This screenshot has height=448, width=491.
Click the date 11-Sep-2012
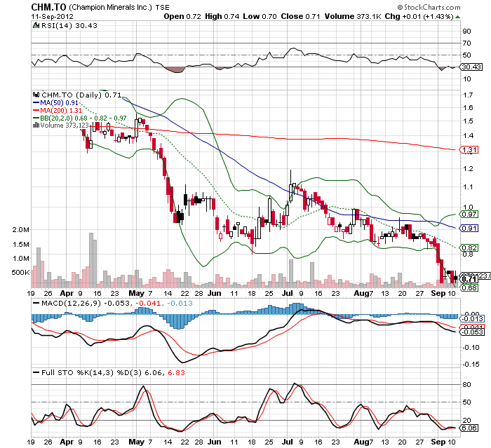(52, 17)
